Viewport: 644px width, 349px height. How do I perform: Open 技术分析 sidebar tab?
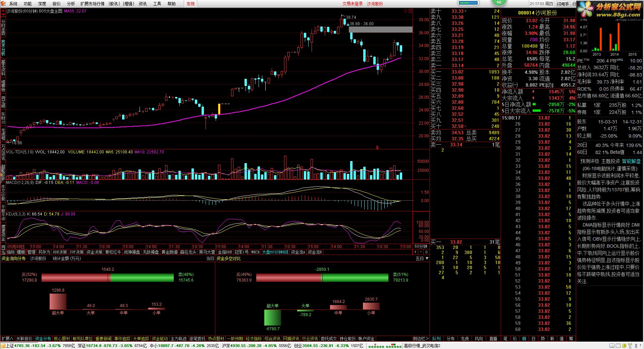point(3,48)
